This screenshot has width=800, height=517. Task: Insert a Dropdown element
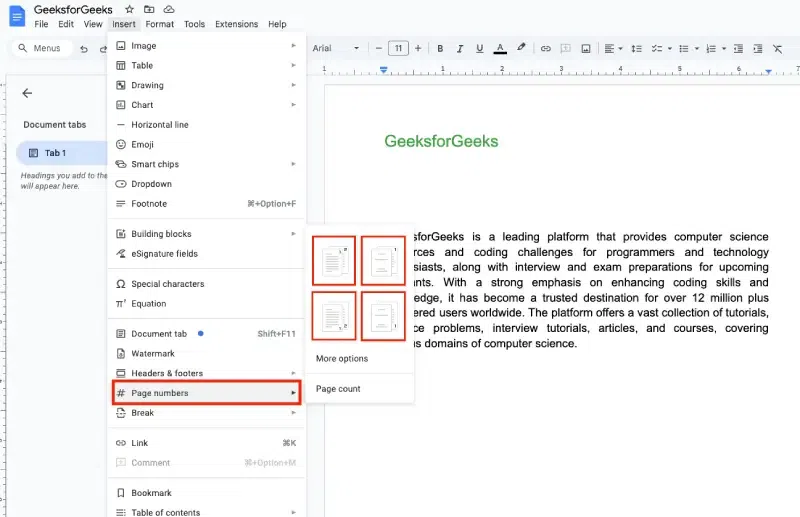click(206, 184)
